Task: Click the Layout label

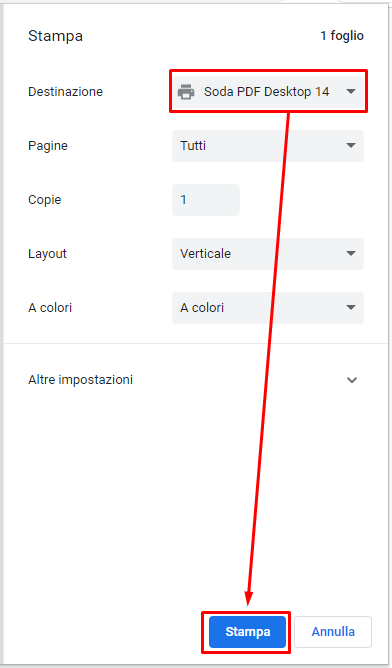Action: pos(47,254)
